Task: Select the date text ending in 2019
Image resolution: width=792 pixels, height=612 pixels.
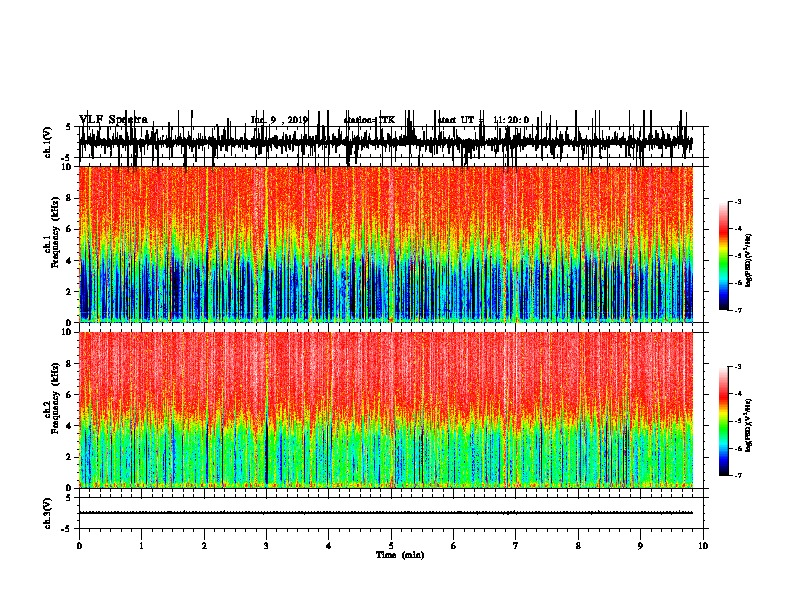Action: click(279, 120)
